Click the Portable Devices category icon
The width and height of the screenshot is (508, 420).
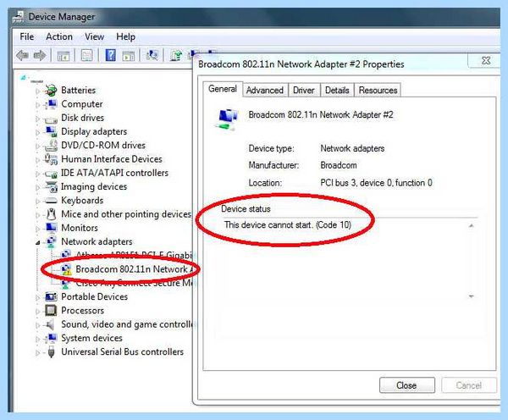point(51,296)
